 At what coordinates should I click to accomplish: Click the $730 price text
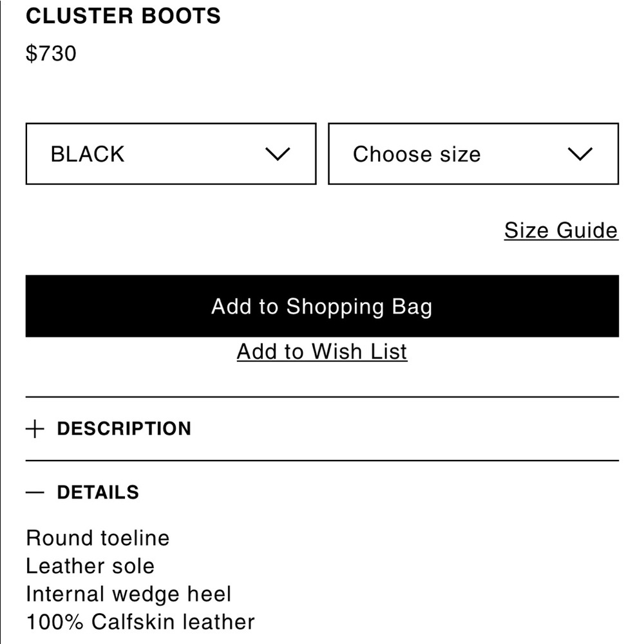[50, 53]
